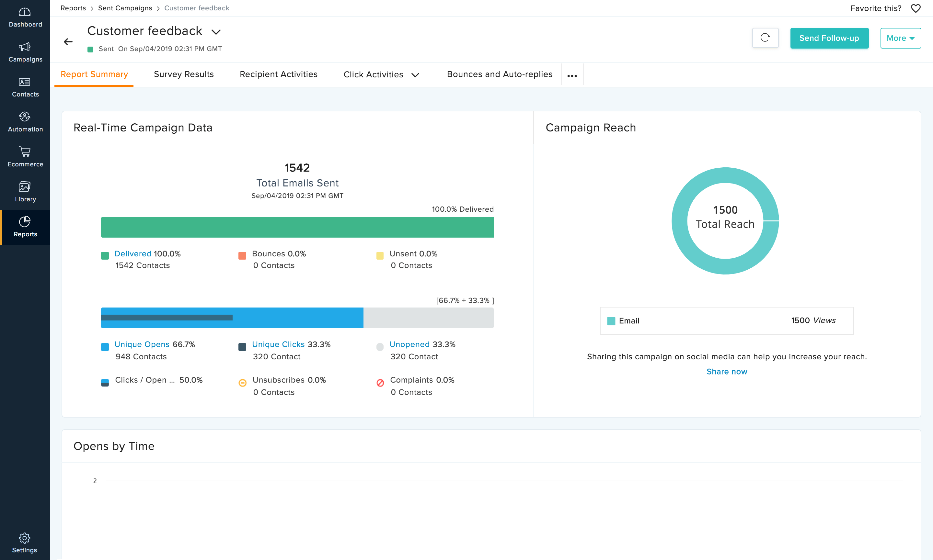The width and height of the screenshot is (933, 560).
Task: Click the Sent Campaigns breadcrumb link
Action: pyautogui.click(x=125, y=8)
